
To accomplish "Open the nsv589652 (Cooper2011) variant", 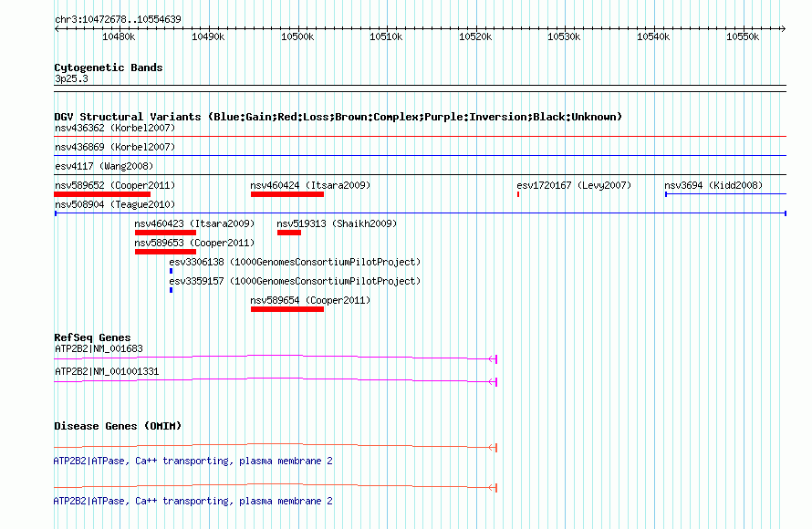I will (x=115, y=185).
